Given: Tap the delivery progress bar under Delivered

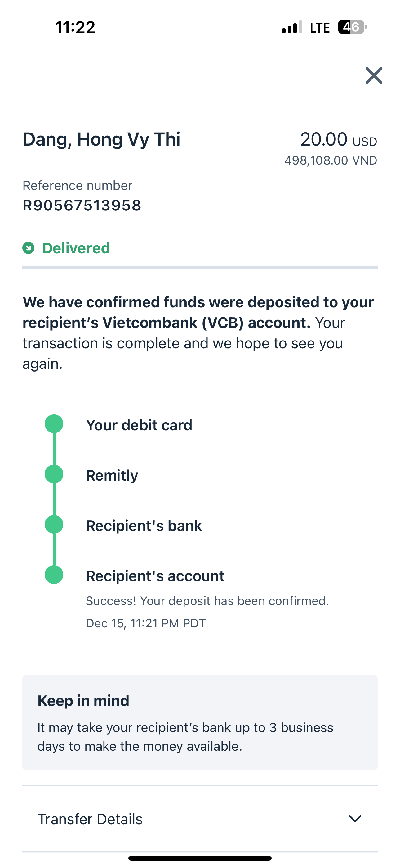Looking at the screenshot, I should pos(200,268).
